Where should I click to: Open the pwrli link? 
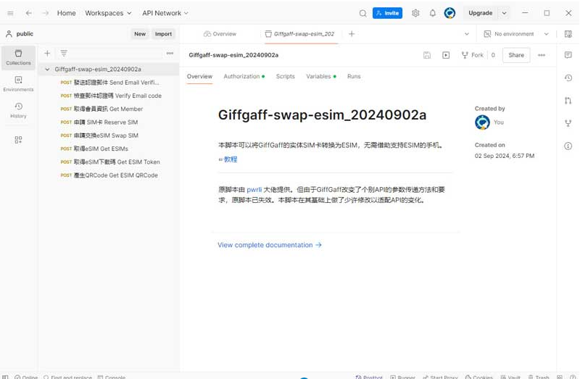[254, 190]
